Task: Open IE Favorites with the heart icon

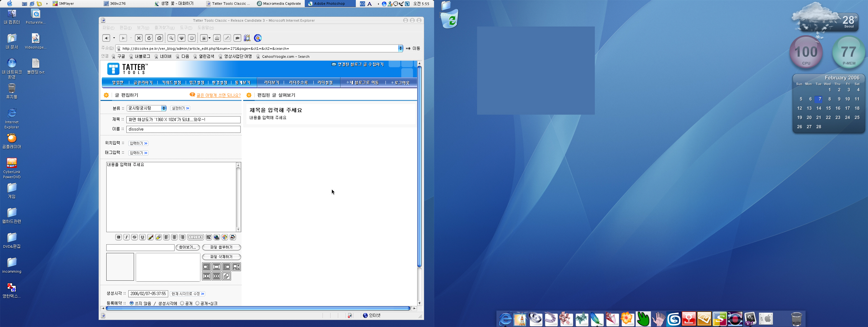Action: pyautogui.click(x=182, y=38)
